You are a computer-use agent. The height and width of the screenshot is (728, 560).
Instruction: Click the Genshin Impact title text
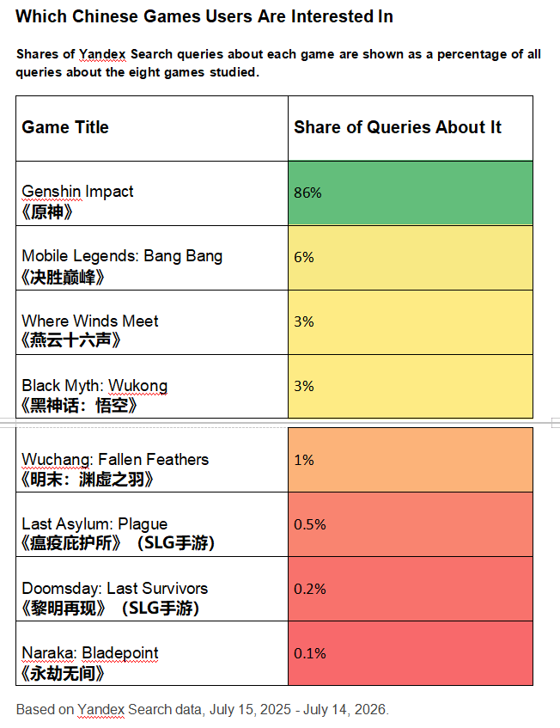click(77, 192)
